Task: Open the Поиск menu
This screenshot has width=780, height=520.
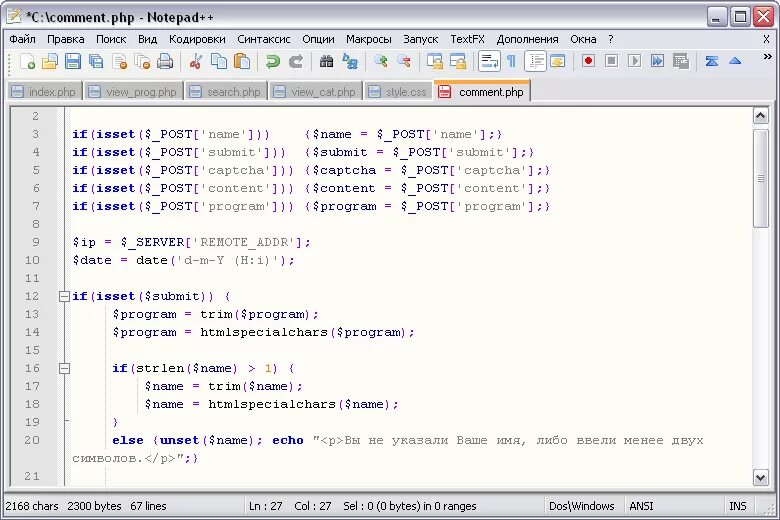Action: coord(111,39)
